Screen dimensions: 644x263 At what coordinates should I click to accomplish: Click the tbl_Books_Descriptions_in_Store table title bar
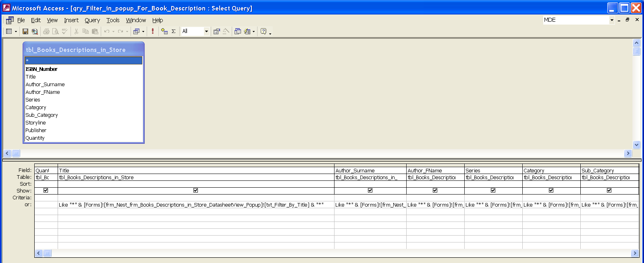(x=83, y=50)
